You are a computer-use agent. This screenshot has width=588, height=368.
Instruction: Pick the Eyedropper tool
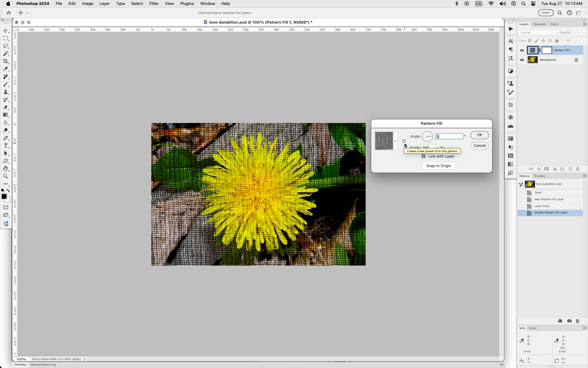tap(6, 69)
